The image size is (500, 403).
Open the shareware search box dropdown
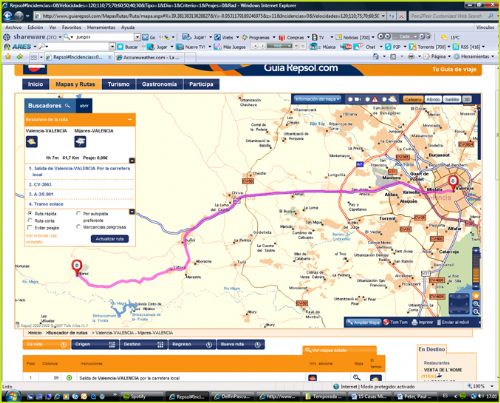137,37
